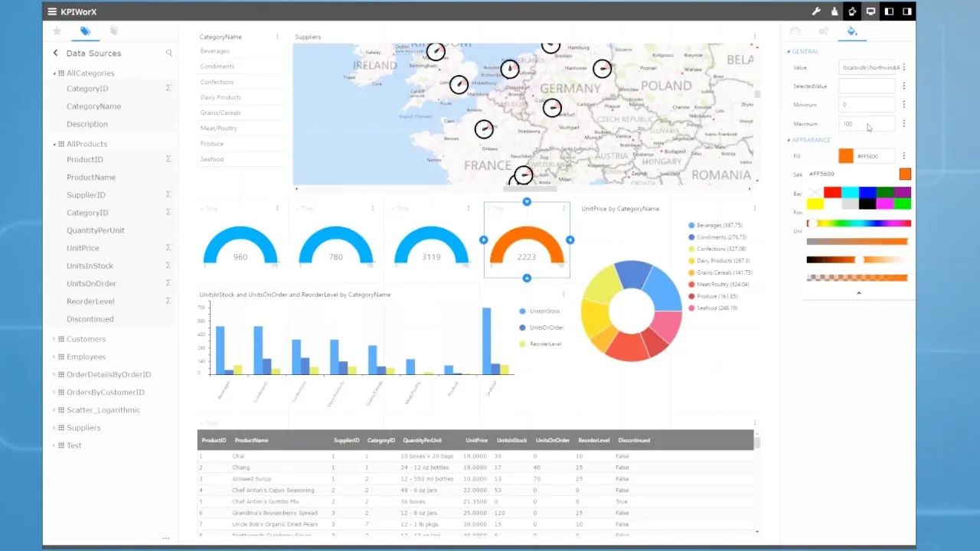980x551 pixels.
Task: Expand the Scatter_Logarithmic data source
Action: [x=54, y=409]
